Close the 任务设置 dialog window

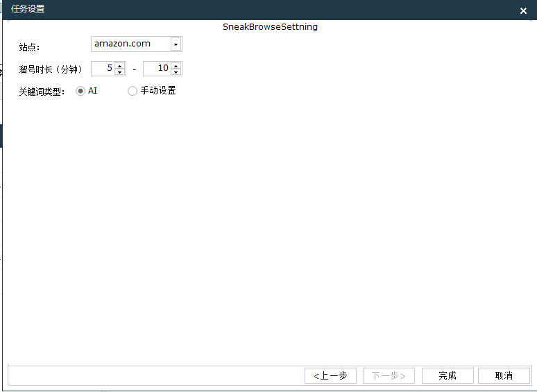pyautogui.click(x=523, y=10)
